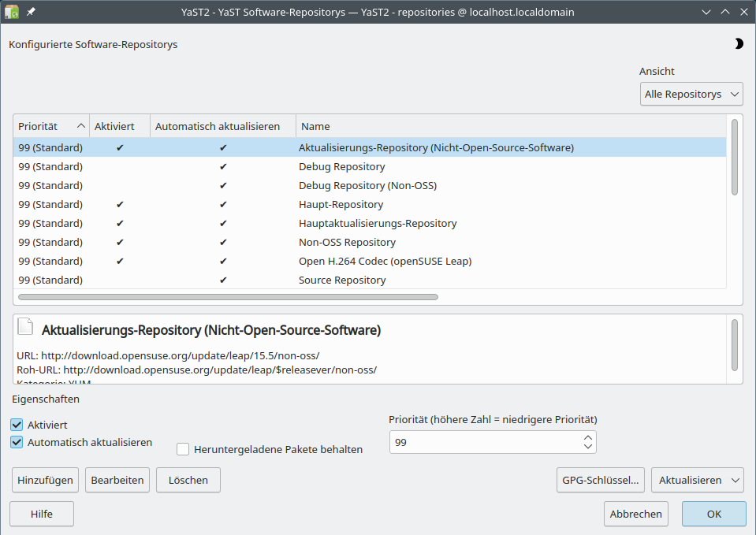Click the Löschen button
Screen dimensions: 756x535
click(x=188, y=480)
